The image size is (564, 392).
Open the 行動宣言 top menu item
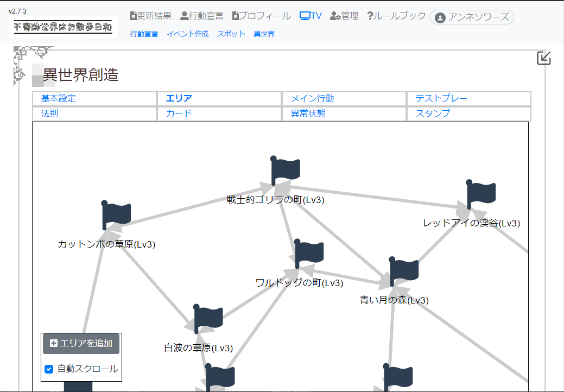pyautogui.click(x=202, y=16)
